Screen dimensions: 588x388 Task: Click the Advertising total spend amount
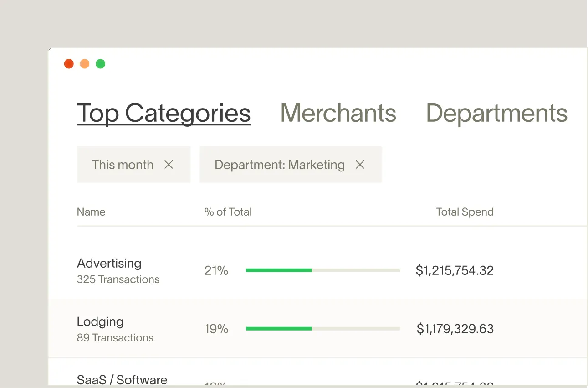coord(455,270)
